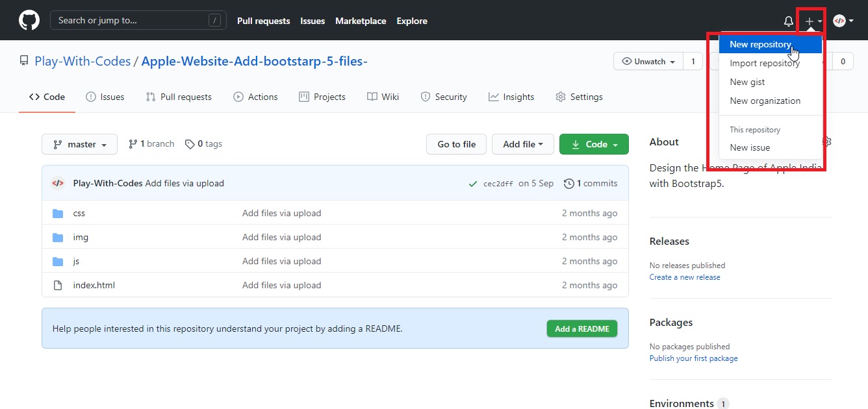
Task: Select New issue for this repository
Action: pyautogui.click(x=770, y=147)
